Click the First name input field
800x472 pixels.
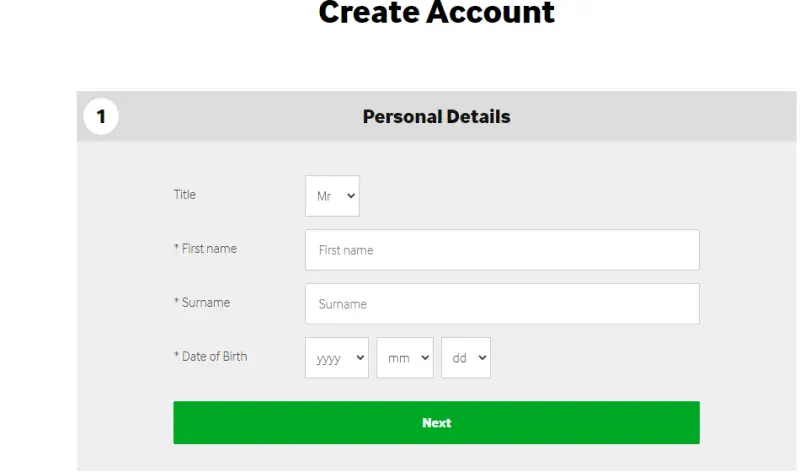point(501,250)
